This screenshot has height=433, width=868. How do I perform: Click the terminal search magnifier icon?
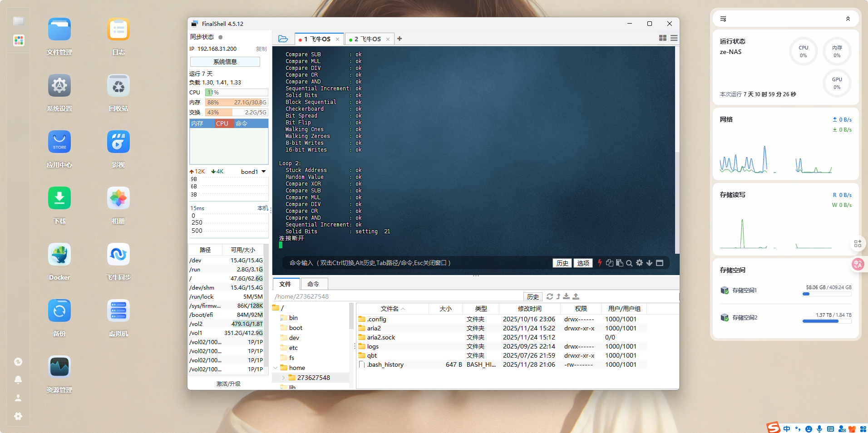click(x=629, y=263)
